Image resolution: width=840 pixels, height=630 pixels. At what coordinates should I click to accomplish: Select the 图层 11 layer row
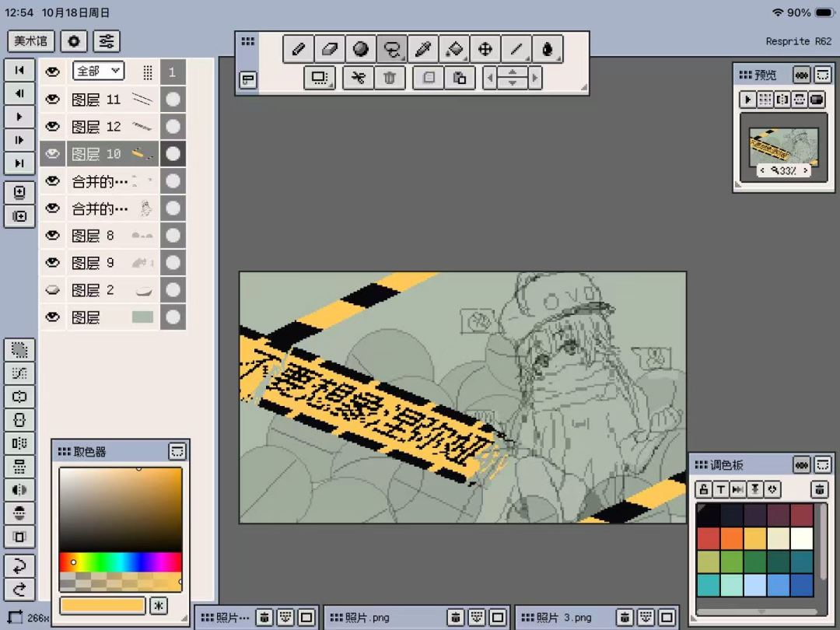(x=113, y=99)
